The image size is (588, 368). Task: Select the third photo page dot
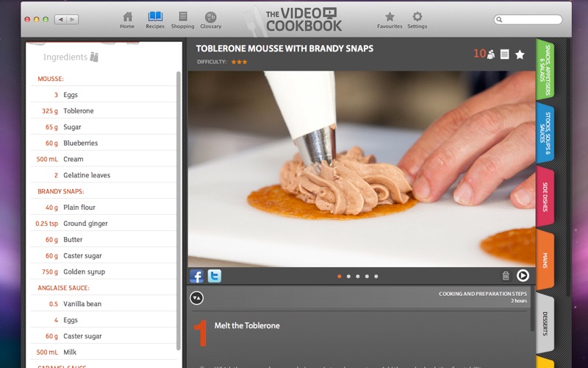coord(358,277)
